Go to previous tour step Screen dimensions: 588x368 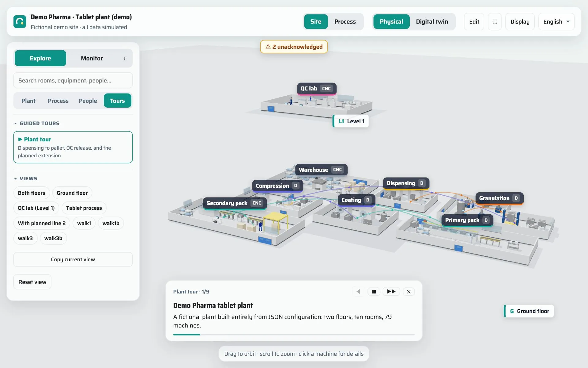[358, 292]
